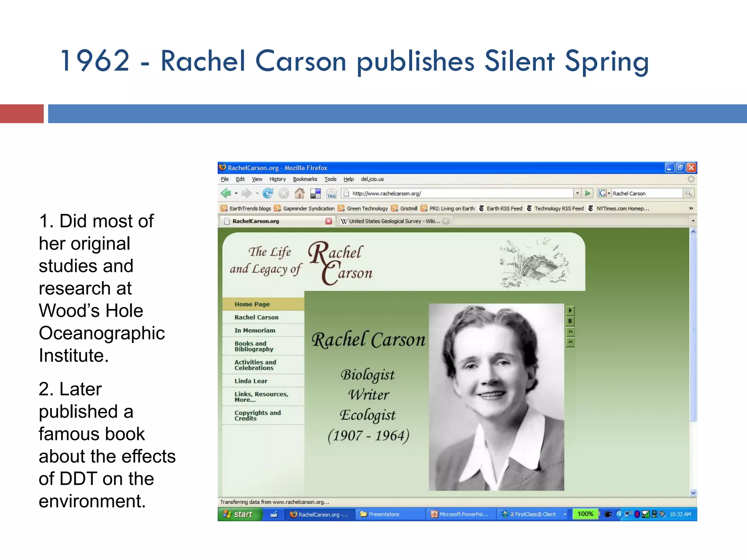This screenshot has height=560, width=747.
Task: Open the Help menu
Action: click(349, 179)
